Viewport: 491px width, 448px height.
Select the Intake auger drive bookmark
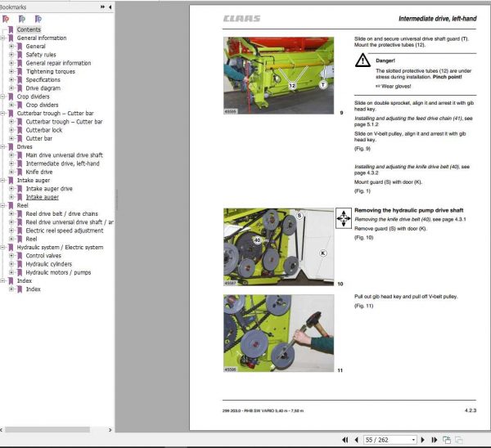coord(49,189)
